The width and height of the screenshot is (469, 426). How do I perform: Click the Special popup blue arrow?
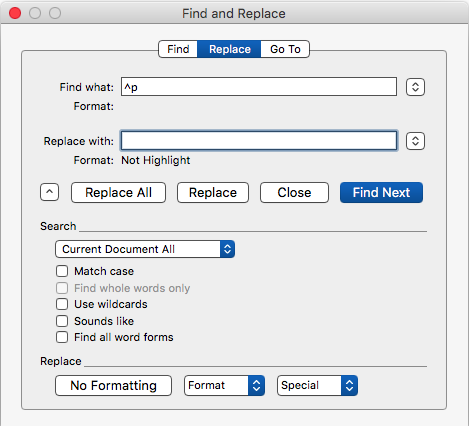(x=349, y=386)
